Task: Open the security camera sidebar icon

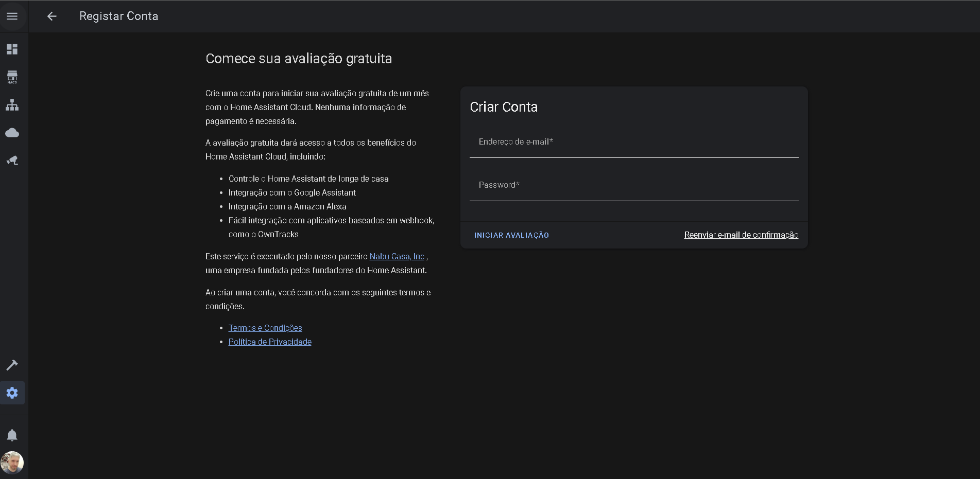Action: (x=12, y=161)
